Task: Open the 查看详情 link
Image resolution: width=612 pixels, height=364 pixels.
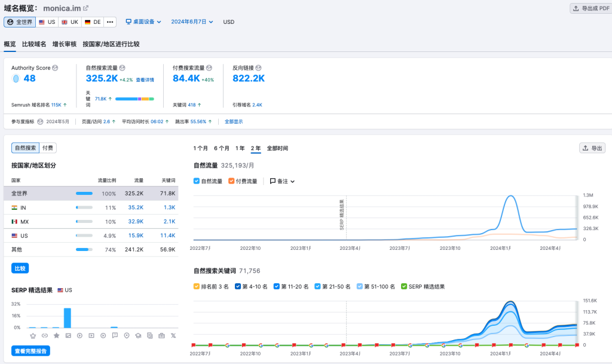Action: tap(145, 80)
